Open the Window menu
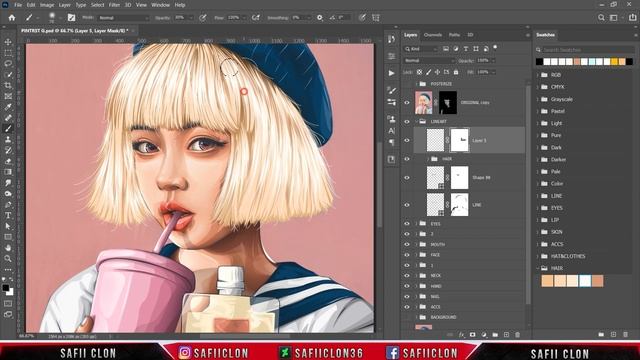Viewport: 640px width, 360px height. [x=160, y=5]
